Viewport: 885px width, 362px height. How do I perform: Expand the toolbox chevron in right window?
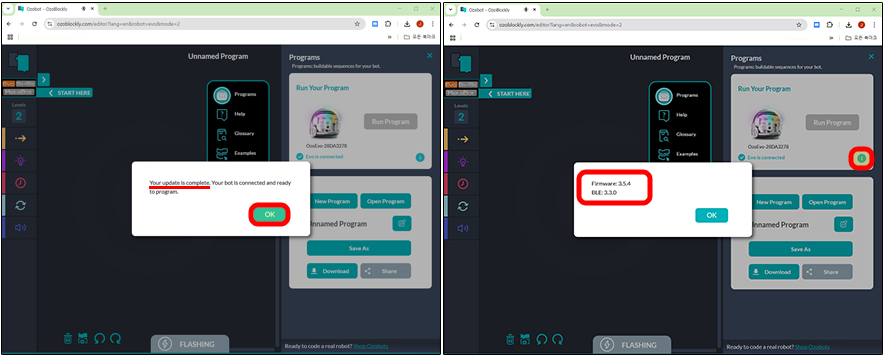click(x=486, y=80)
